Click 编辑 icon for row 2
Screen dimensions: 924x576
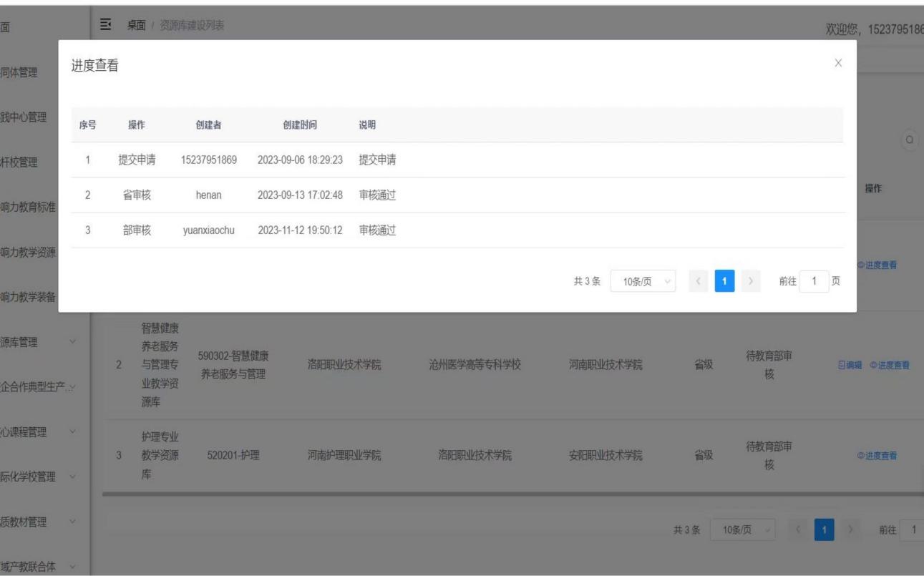(x=850, y=365)
